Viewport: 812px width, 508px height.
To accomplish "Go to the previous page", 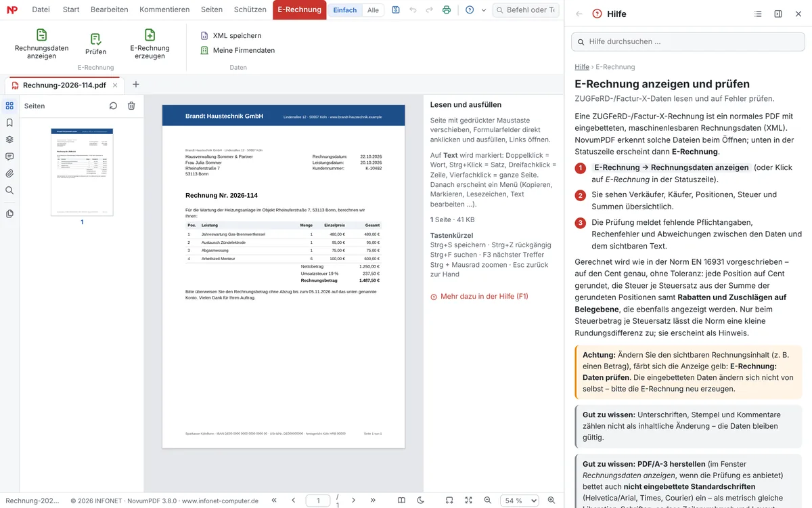I will click(x=293, y=501).
